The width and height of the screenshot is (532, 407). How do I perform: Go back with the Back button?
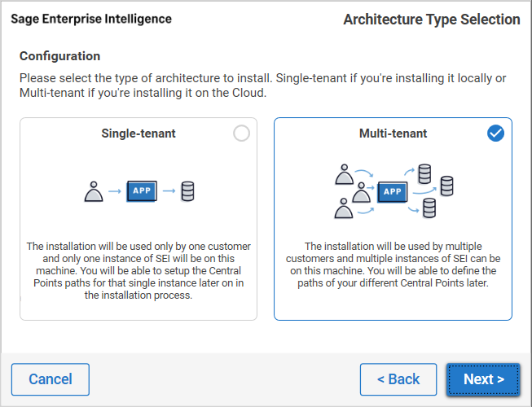click(398, 379)
